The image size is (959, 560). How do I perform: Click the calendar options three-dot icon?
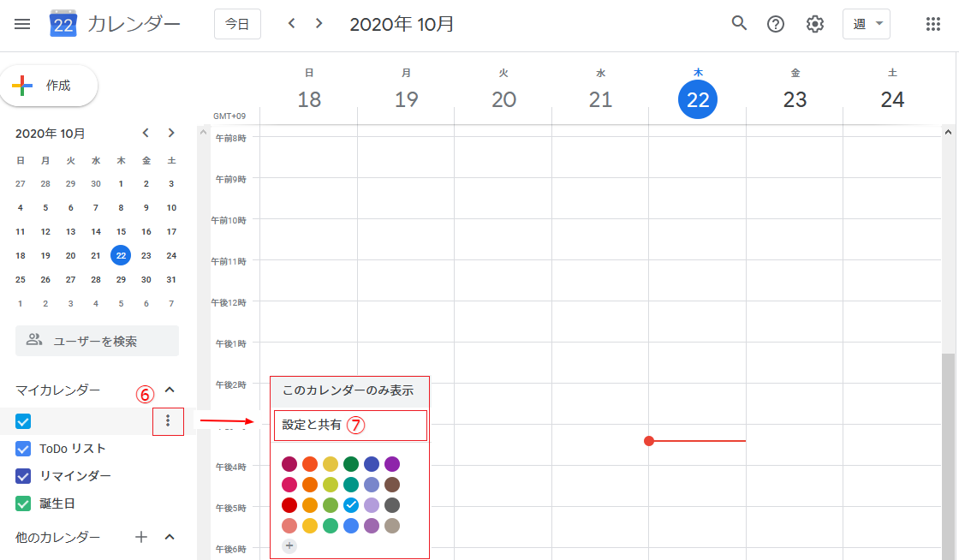(x=168, y=420)
